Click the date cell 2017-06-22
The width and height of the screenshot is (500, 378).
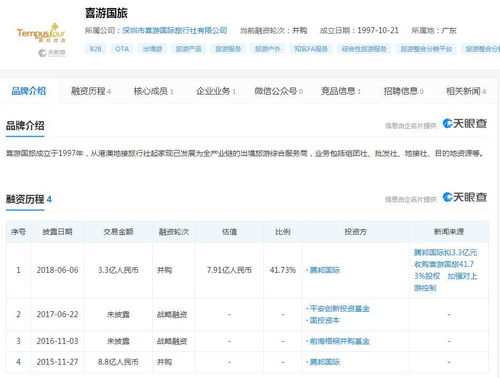point(57,314)
